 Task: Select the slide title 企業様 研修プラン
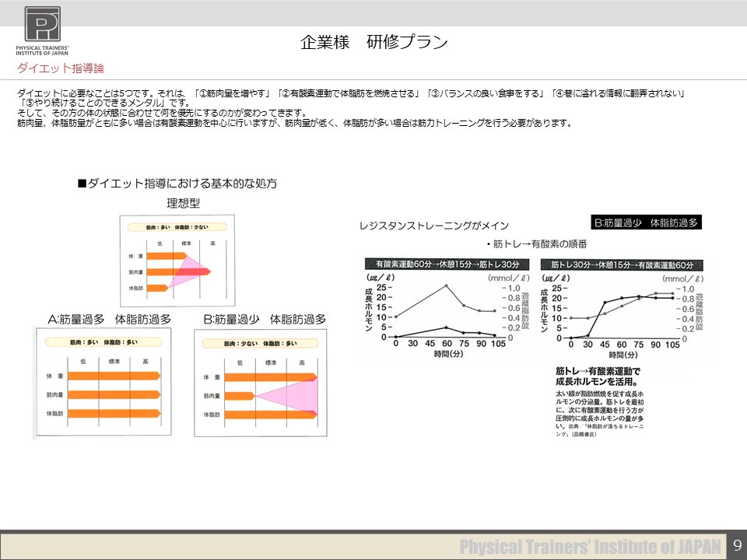pos(374,42)
